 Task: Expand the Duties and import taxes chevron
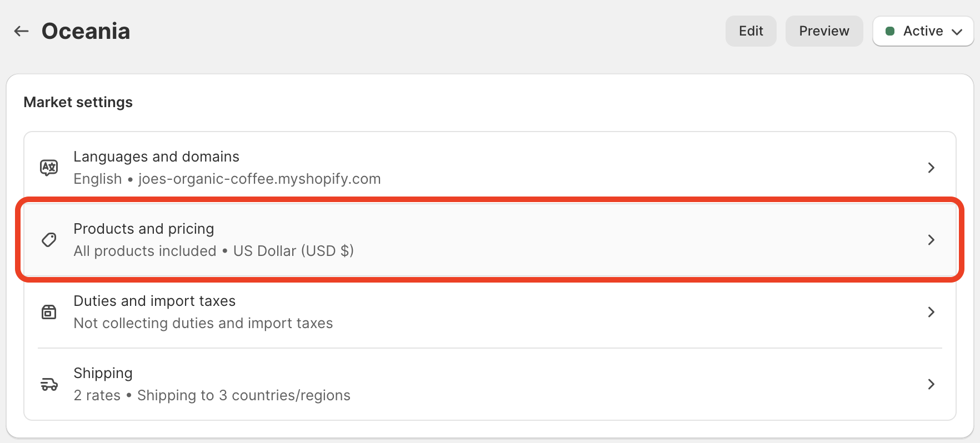931,312
